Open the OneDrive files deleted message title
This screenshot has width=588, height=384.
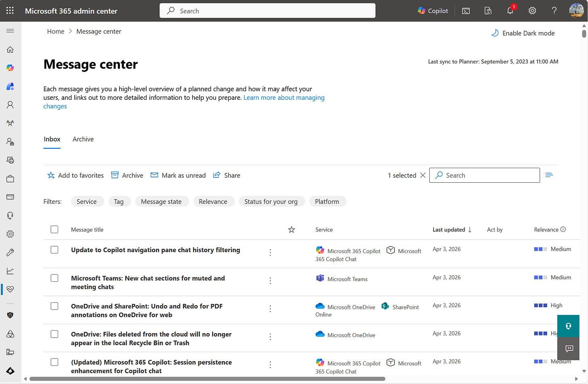(151, 338)
